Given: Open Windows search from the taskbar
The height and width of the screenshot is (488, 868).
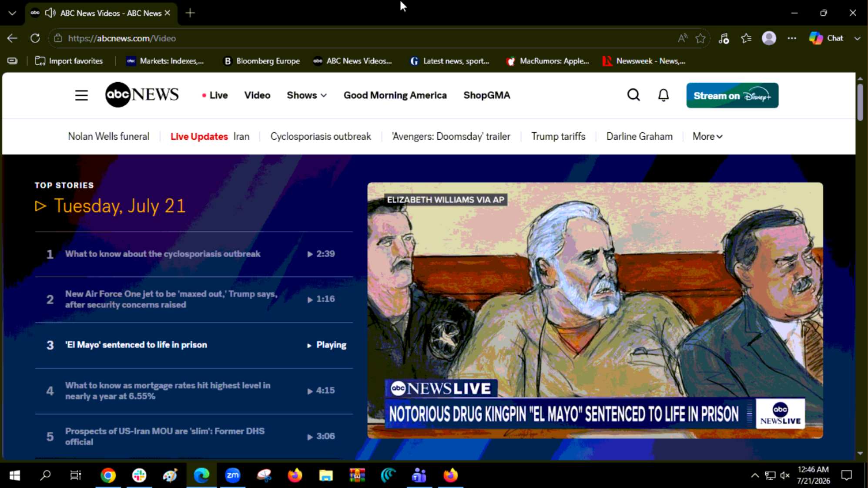Looking at the screenshot, I should click(45, 475).
